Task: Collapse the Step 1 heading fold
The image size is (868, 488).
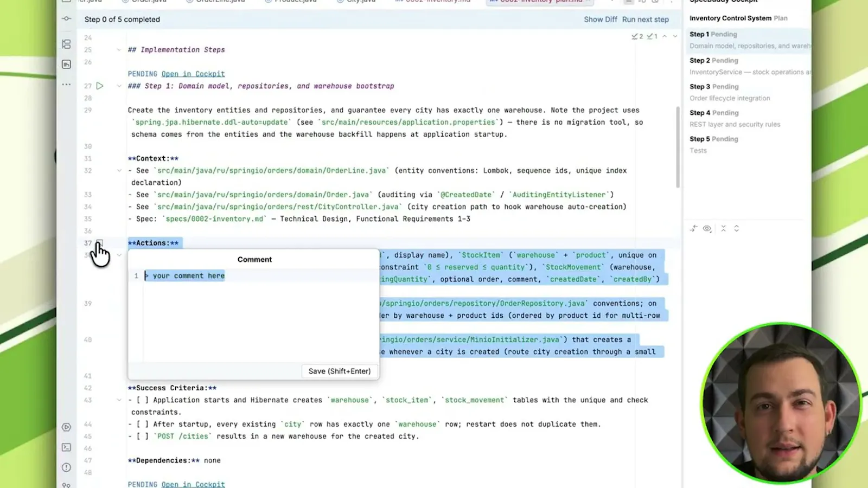Action: 119,86
